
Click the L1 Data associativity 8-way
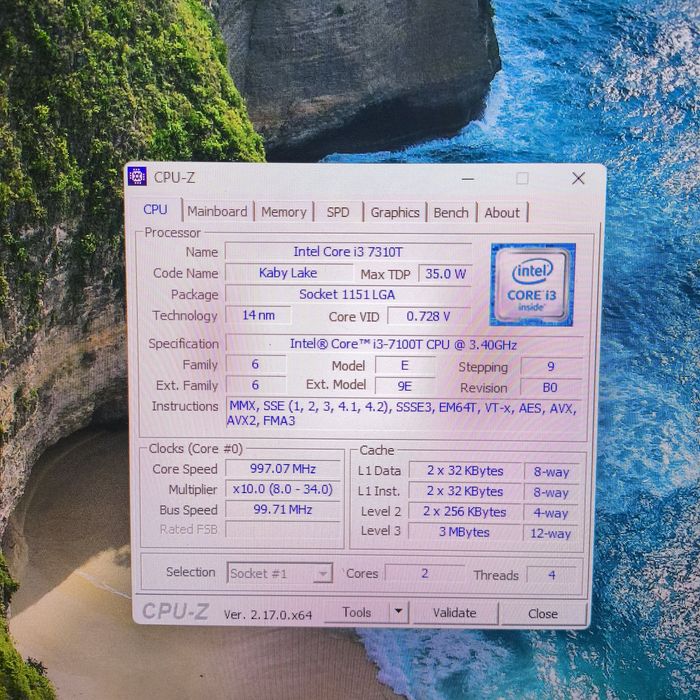point(551,472)
